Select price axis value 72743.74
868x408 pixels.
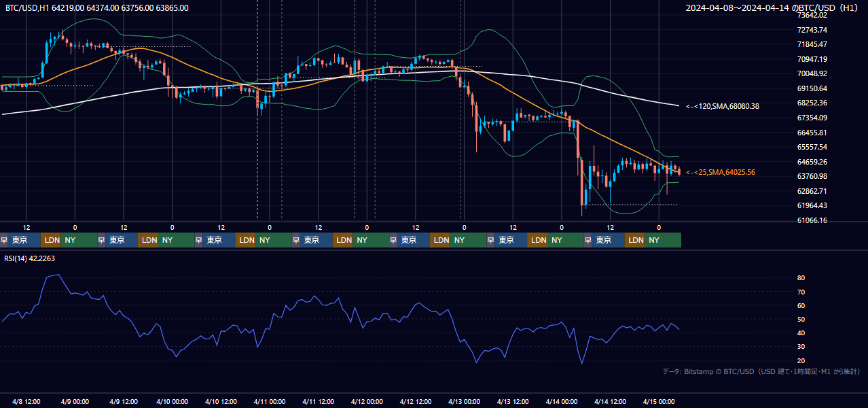[812, 30]
